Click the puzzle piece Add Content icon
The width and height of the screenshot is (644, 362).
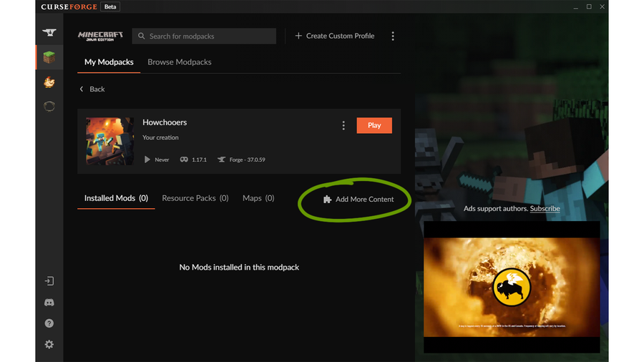(327, 200)
